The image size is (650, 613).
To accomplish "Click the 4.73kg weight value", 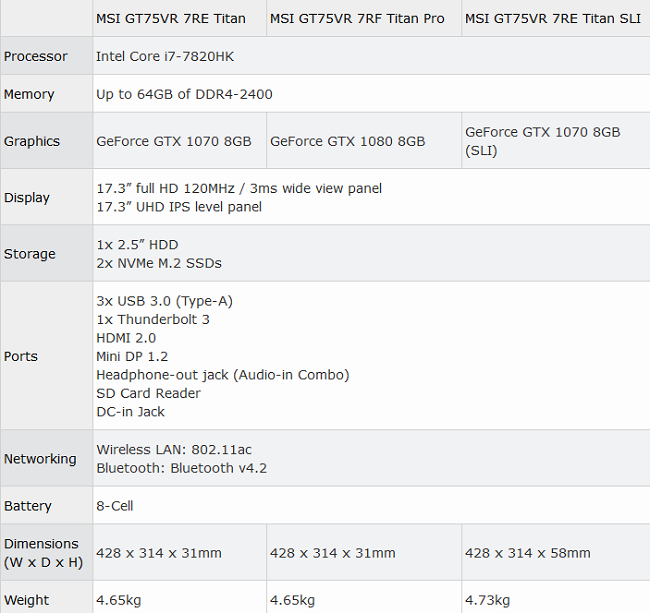I will pos(487,600).
